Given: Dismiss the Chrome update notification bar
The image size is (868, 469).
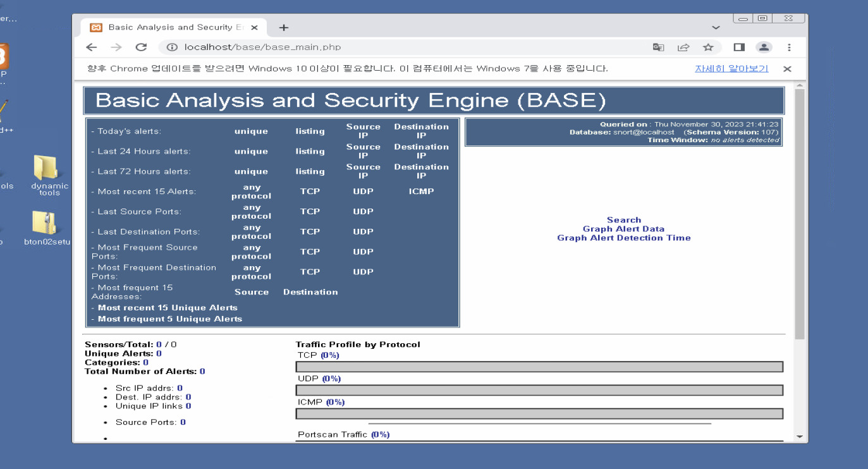Looking at the screenshot, I should coord(787,69).
